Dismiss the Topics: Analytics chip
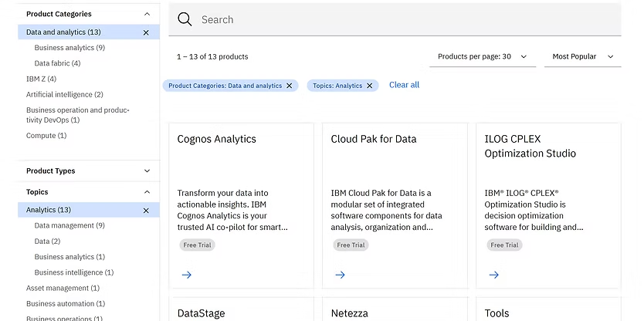Image resolution: width=644 pixels, height=321 pixels. [370, 86]
